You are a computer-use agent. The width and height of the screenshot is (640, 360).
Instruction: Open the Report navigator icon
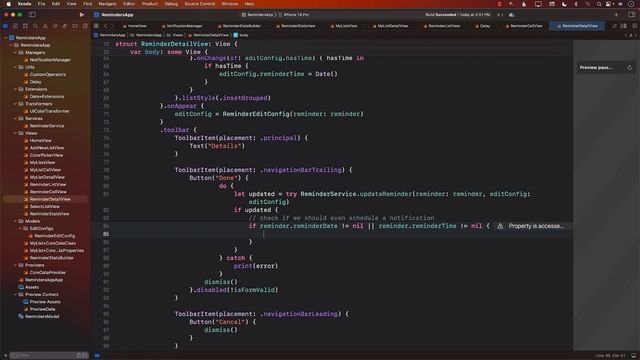[85, 26]
